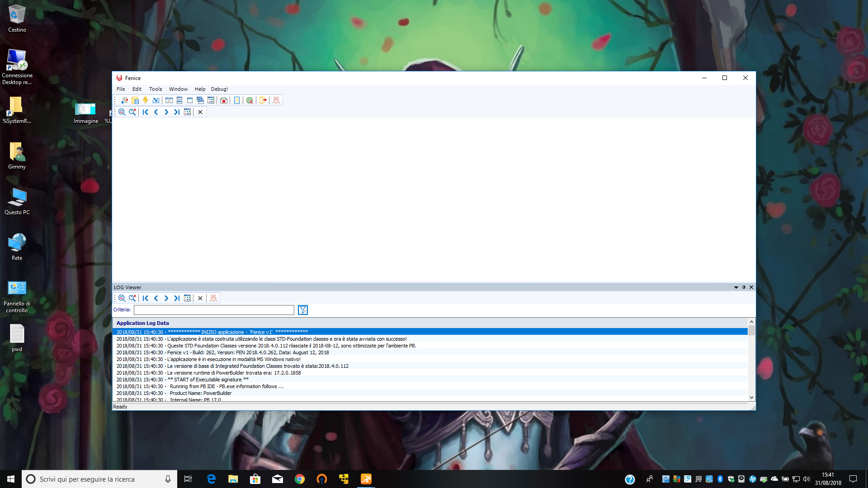Click the green target search icon
Viewport: 868px width, 488px height.
250,100
